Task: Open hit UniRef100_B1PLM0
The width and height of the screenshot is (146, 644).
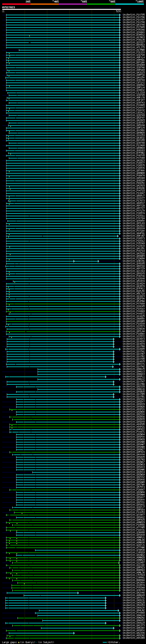Action: click(x=133, y=291)
